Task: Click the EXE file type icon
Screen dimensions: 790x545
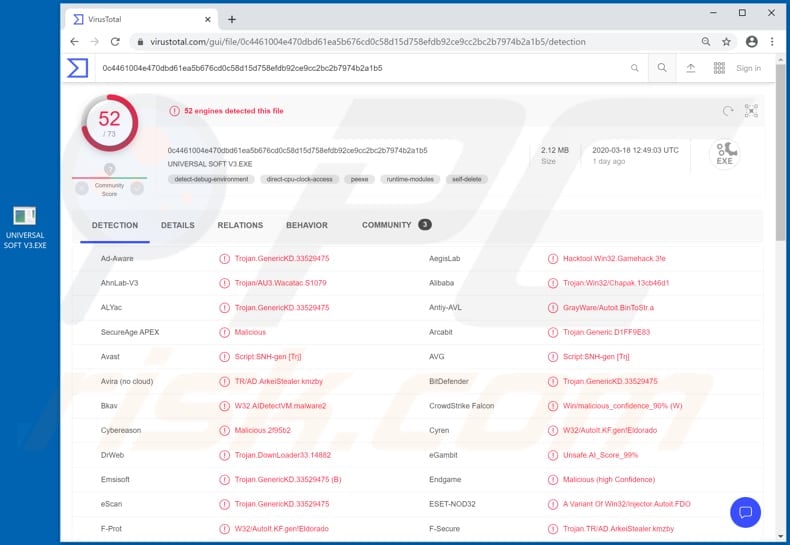Action: (725, 154)
